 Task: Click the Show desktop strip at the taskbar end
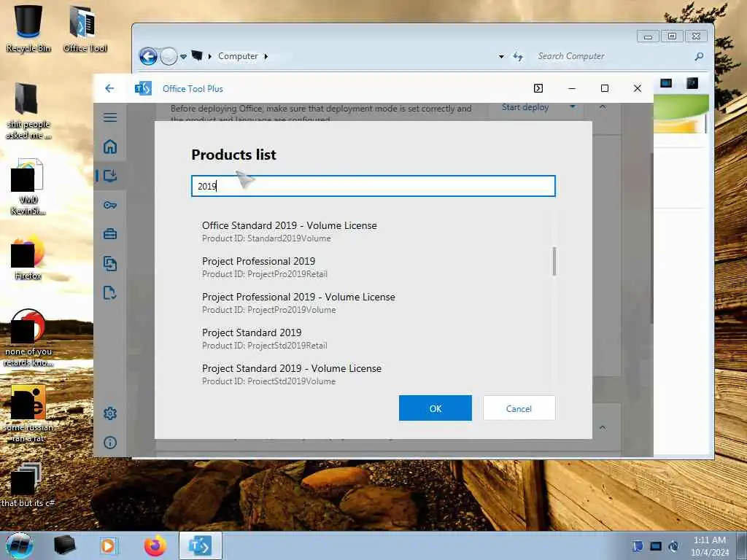[742, 545]
